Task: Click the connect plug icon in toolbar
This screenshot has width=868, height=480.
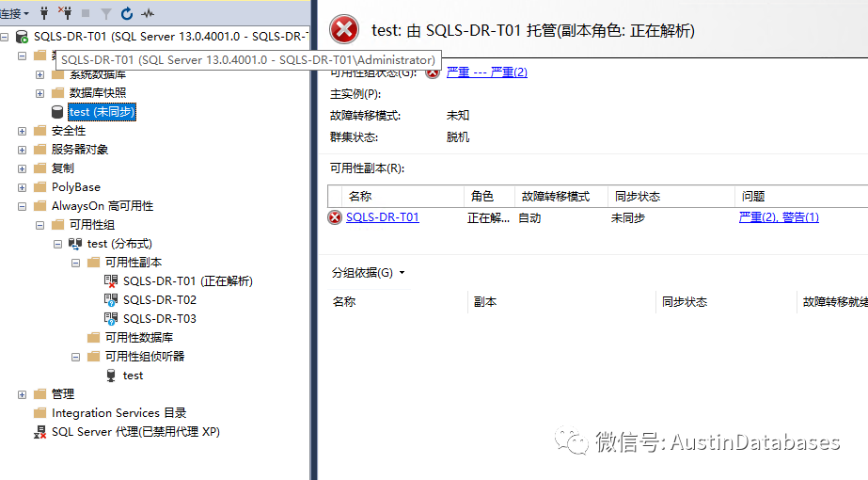Action: click(44, 13)
